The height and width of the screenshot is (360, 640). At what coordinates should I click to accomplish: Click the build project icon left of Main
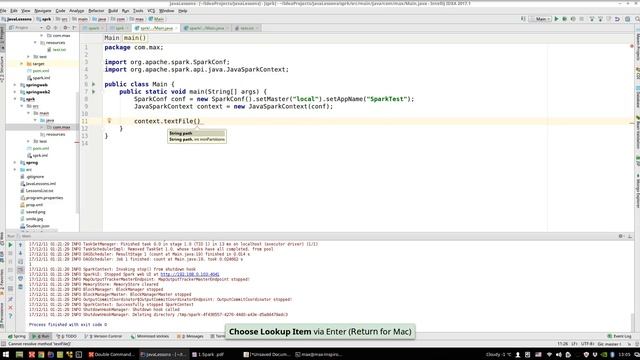(x=523, y=19)
